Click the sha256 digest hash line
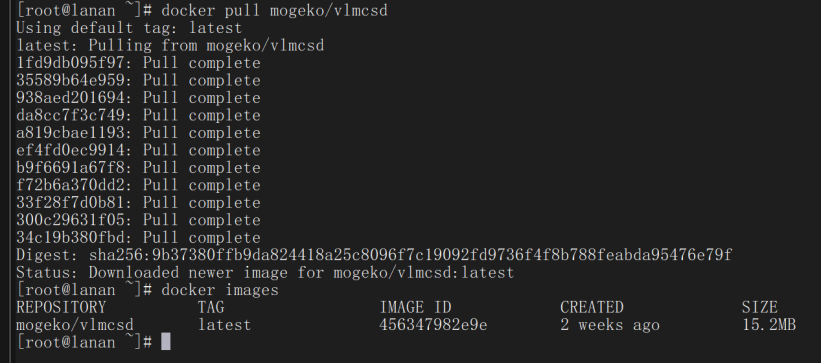 pos(374,255)
